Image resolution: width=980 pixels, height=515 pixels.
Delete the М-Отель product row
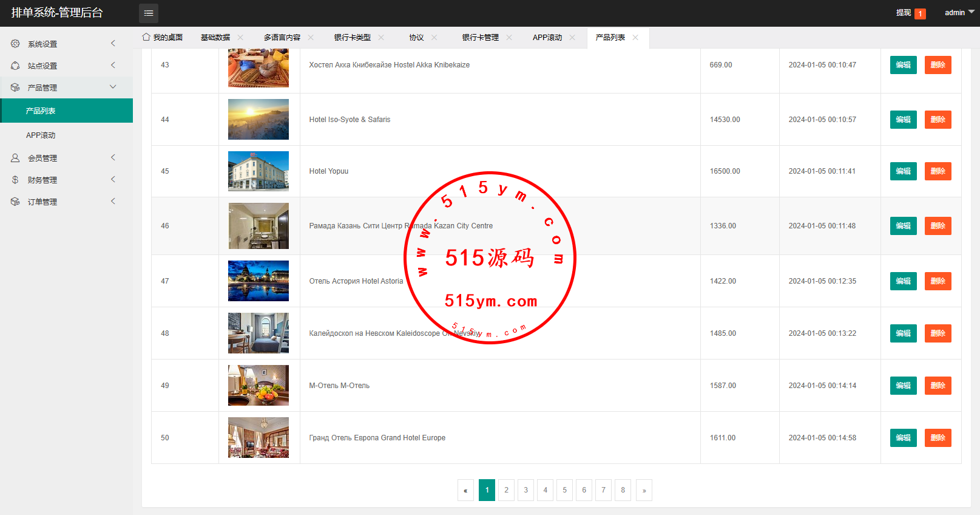point(938,386)
